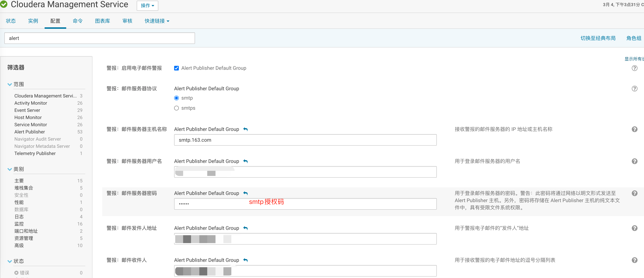Select the smtp protocol radio button
This screenshot has height=278, width=644.
point(176,98)
